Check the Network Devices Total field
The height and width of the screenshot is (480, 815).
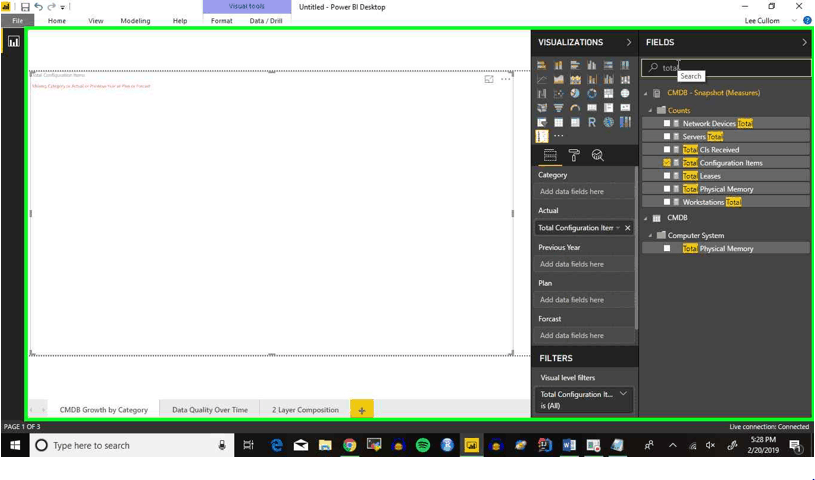point(667,123)
